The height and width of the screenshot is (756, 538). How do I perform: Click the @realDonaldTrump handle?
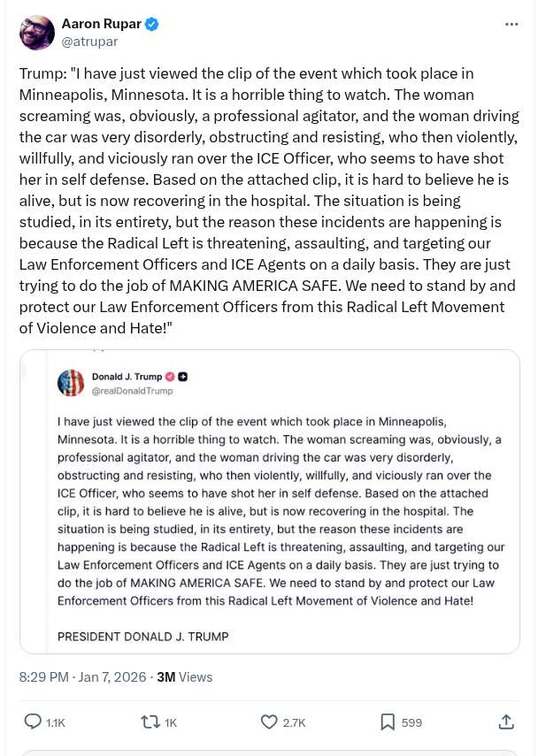pos(133,391)
